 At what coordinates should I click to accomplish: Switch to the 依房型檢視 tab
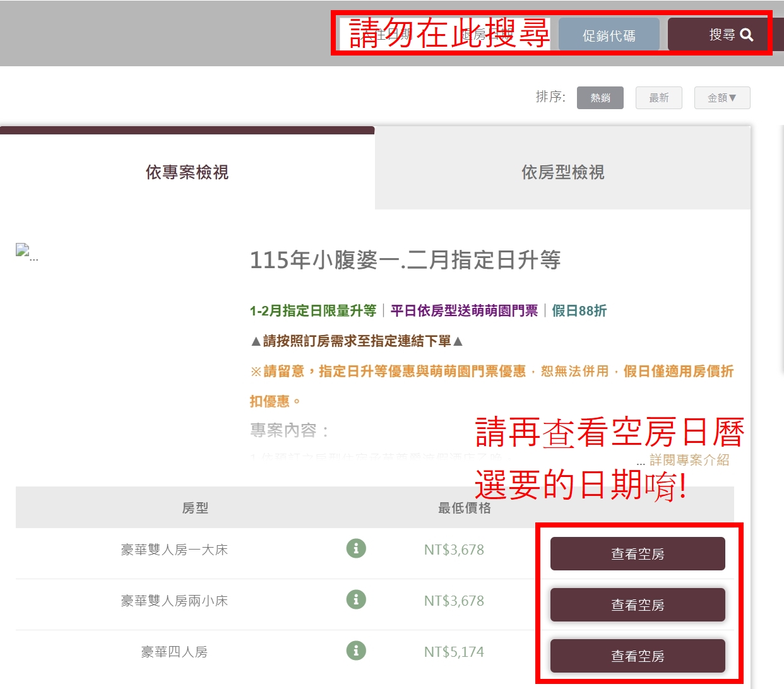tap(562, 173)
